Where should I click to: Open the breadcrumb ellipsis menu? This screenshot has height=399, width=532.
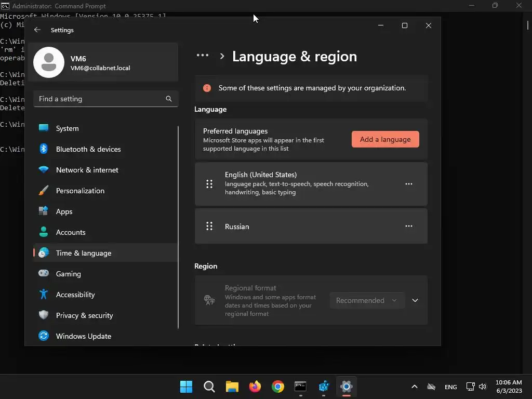203,55
